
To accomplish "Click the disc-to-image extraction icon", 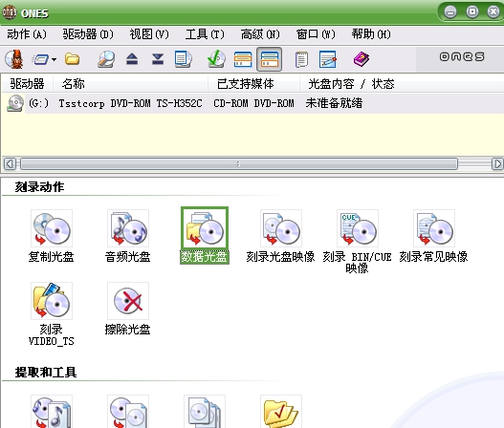I will 128,413.
